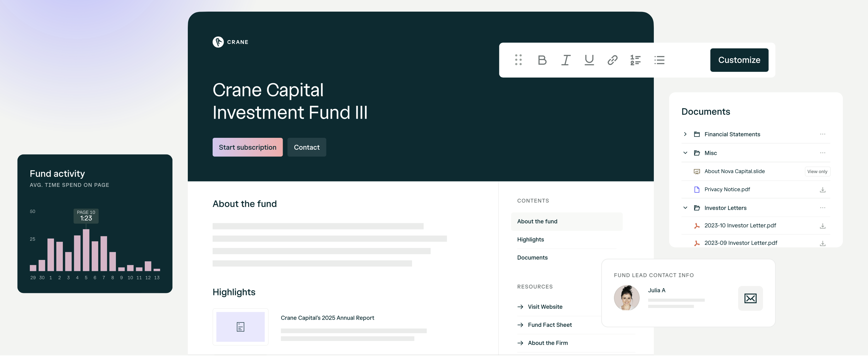Open Annual Report document thumbnail
Screen dimensions: 868x356
[240, 327]
